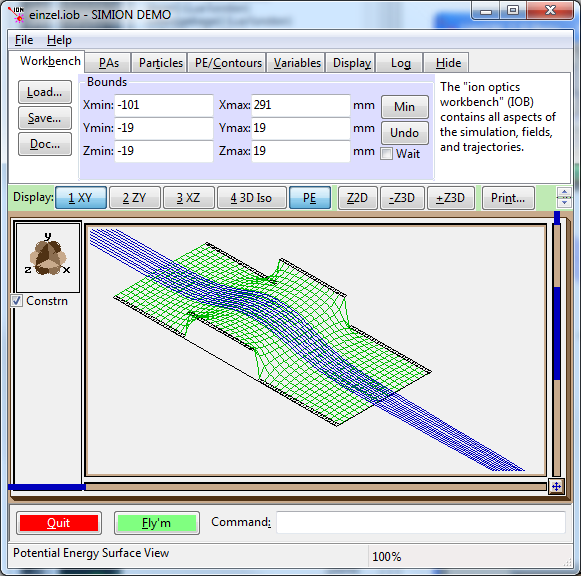The image size is (581, 576).
Task: Click the SIMION app icon in title bar
Action: coord(16,15)
